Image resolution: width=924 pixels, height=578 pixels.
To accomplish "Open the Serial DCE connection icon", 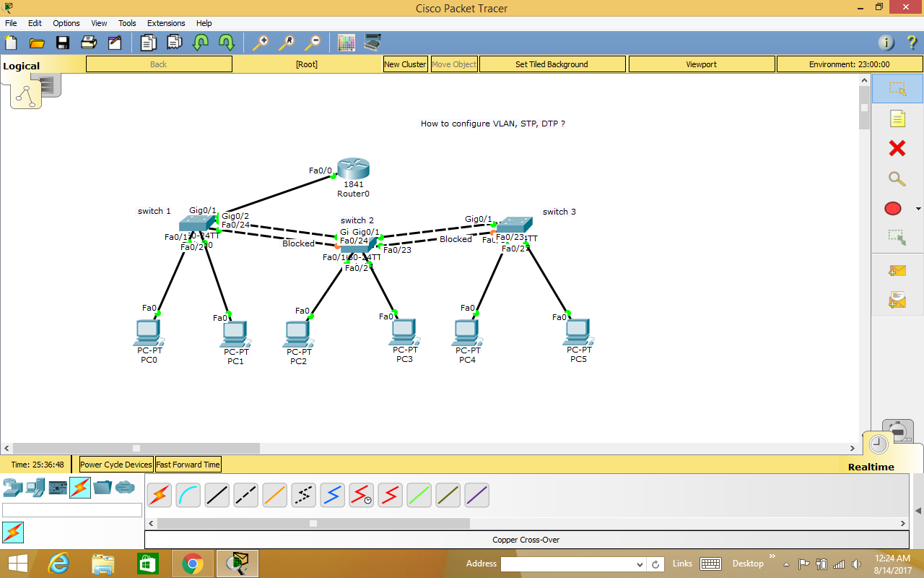I will [361, 495].
